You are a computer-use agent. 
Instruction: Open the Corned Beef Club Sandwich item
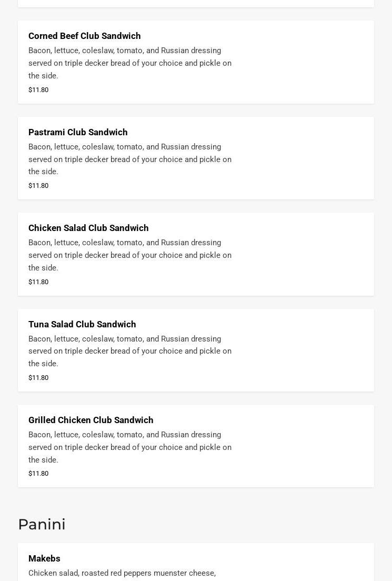click(85, 36)
